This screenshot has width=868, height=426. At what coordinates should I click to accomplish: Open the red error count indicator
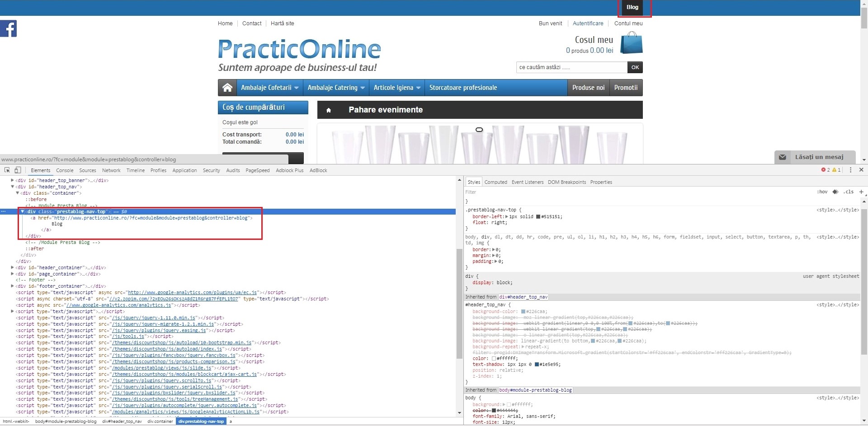(826, 170)
